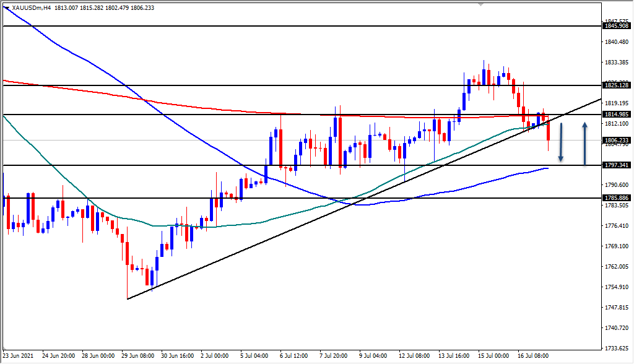Image resolution: width=634 pixels, height=364 pixels.
Task: Click the 1806.233 current price tag
Action: [x=617, y=141]
